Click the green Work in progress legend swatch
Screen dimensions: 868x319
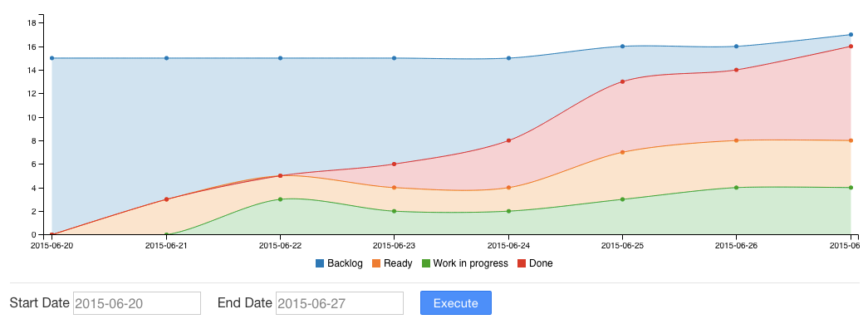click(x=426, y=263)
